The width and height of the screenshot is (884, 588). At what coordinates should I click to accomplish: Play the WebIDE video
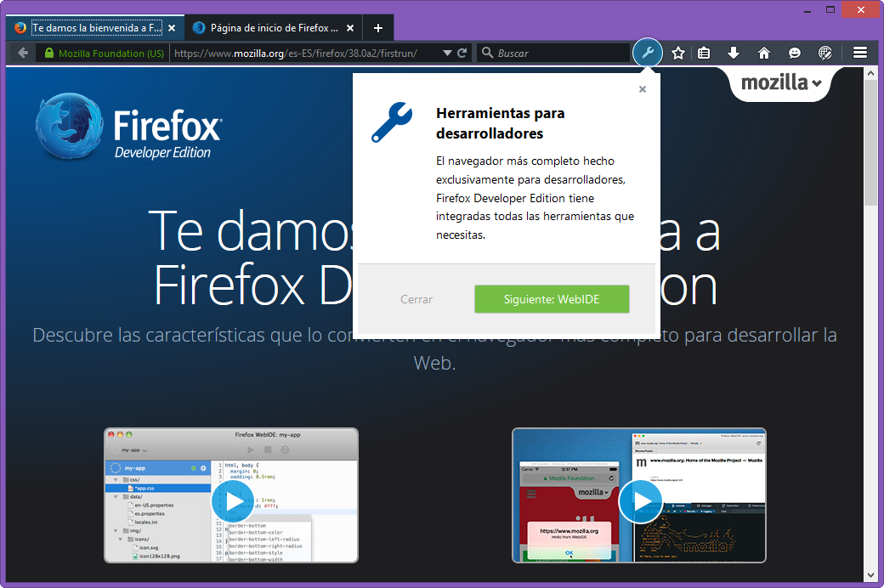point(233,500)
